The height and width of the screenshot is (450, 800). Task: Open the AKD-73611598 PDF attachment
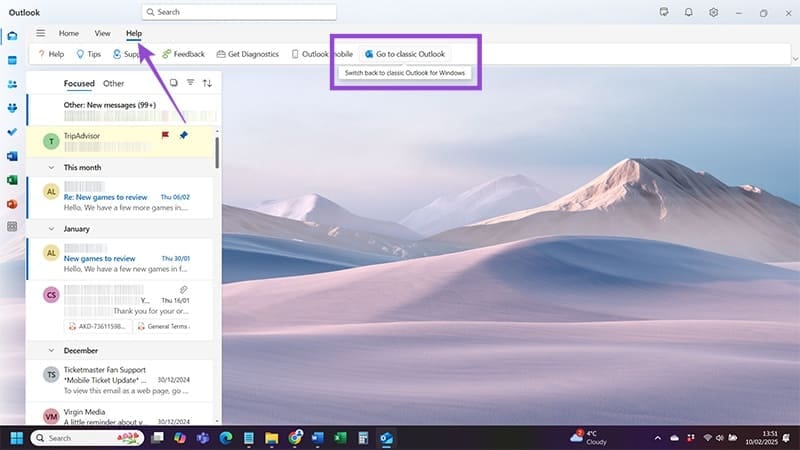click(98, 327)
